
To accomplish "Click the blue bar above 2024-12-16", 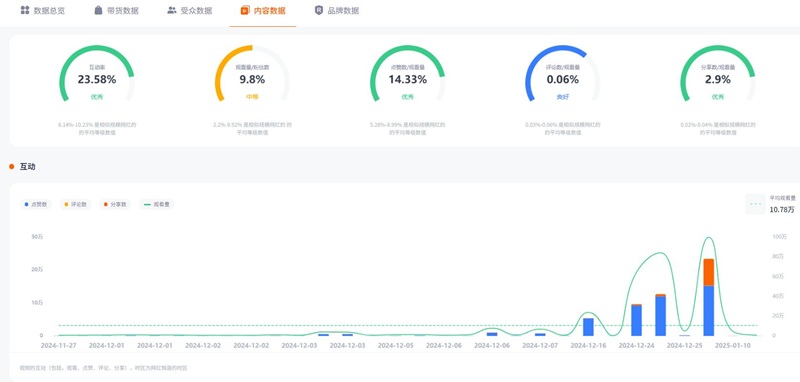I will point(588,327).
